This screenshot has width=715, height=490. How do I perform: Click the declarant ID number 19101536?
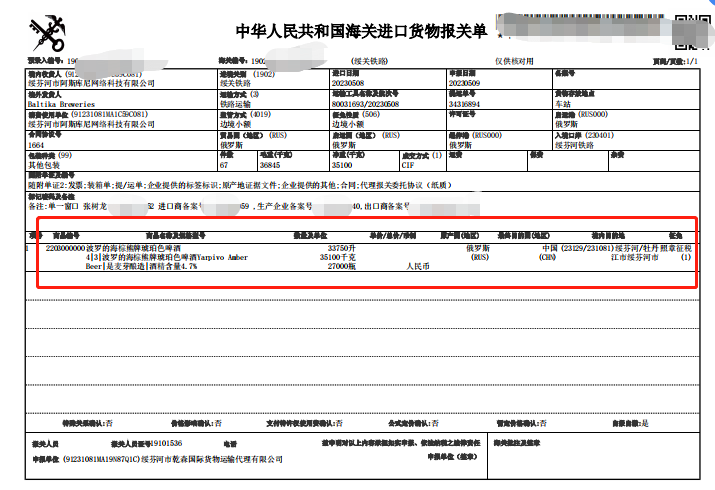point(166,443)
